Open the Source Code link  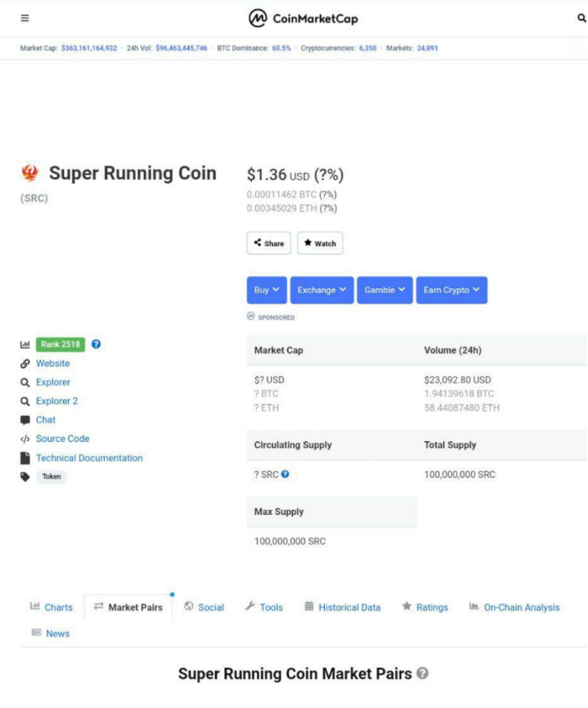point(63,439)
